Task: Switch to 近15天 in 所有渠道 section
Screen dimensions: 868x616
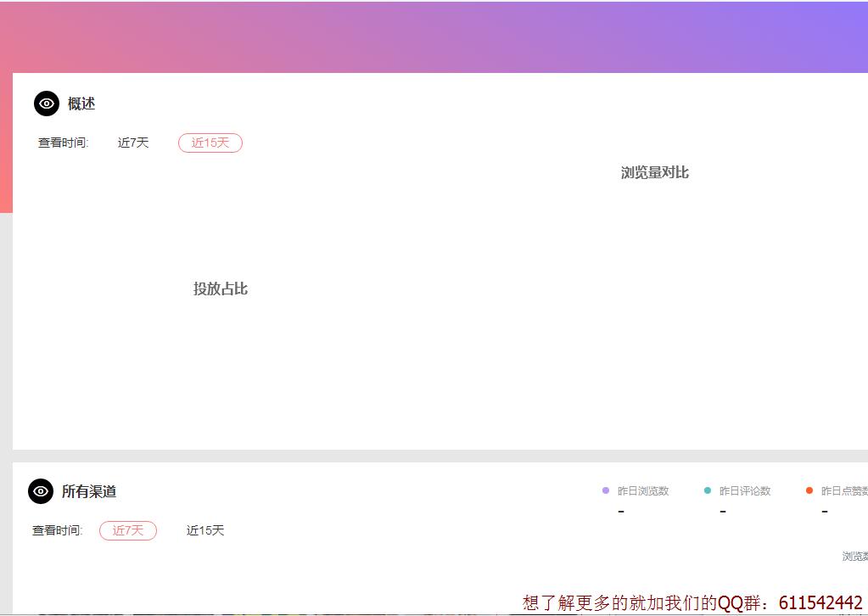Action: 204,530
